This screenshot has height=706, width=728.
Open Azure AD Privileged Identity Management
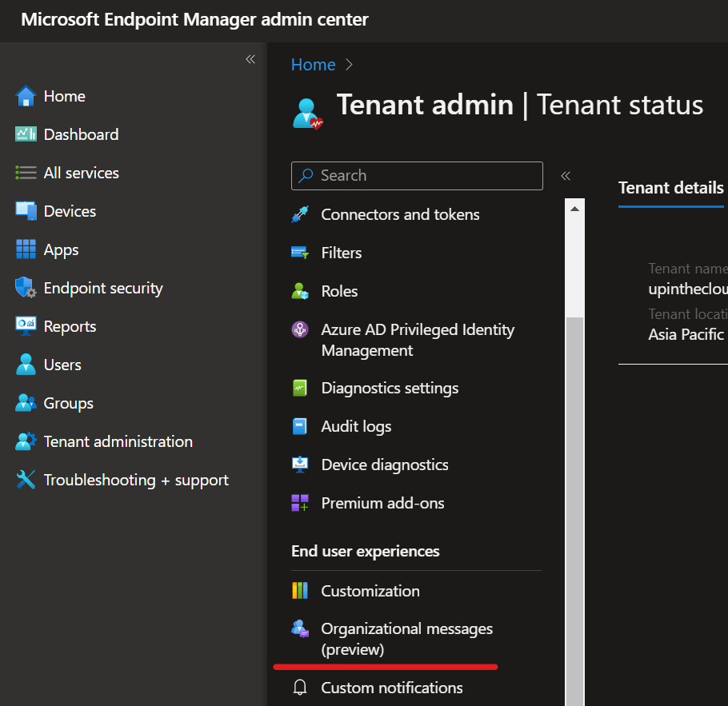(417, 340)
